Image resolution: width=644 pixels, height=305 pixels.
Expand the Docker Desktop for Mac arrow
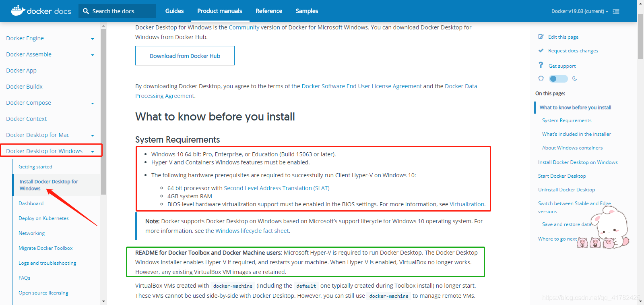point(93,136)
